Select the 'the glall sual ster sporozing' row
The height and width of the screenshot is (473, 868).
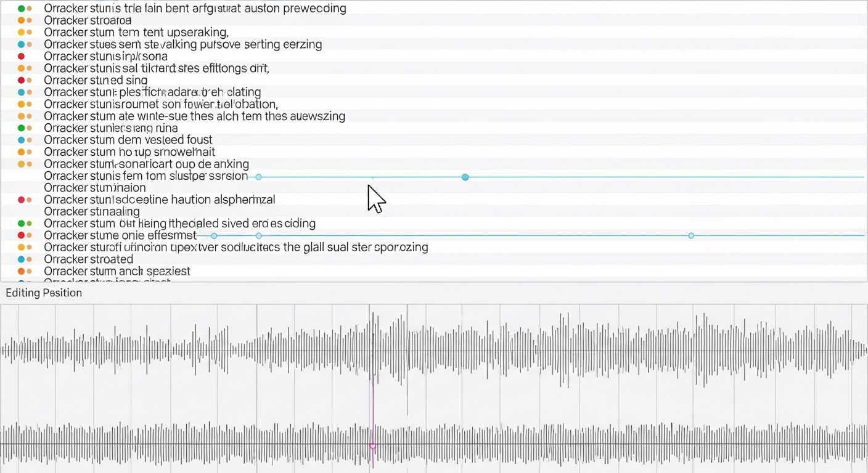pyautogui.click(x=235, y=248)
